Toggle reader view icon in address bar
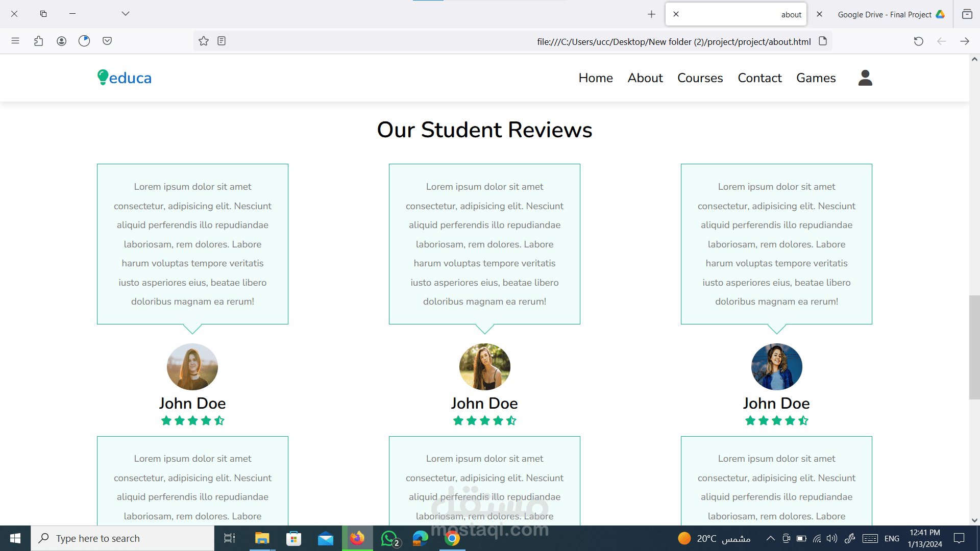 222,41
